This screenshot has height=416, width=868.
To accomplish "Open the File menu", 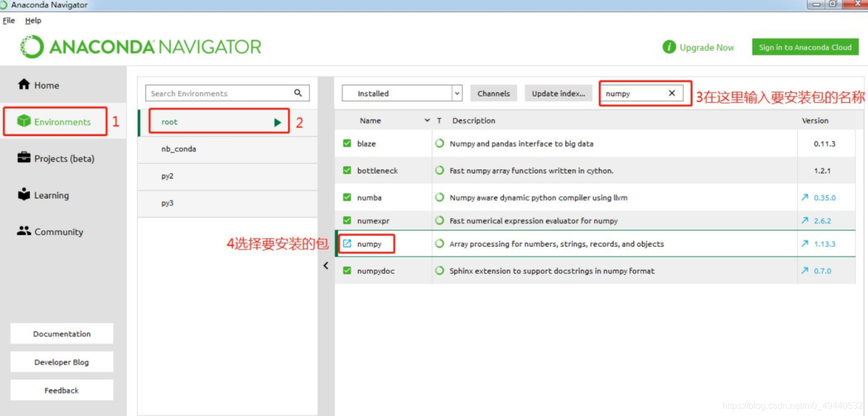I will point(8,20).
